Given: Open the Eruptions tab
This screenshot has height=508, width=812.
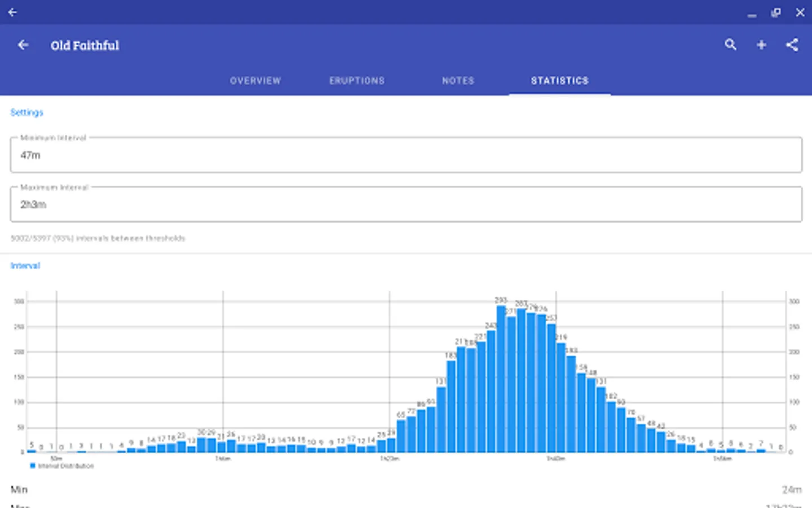Looking at the screenshot, I should 357,81.
